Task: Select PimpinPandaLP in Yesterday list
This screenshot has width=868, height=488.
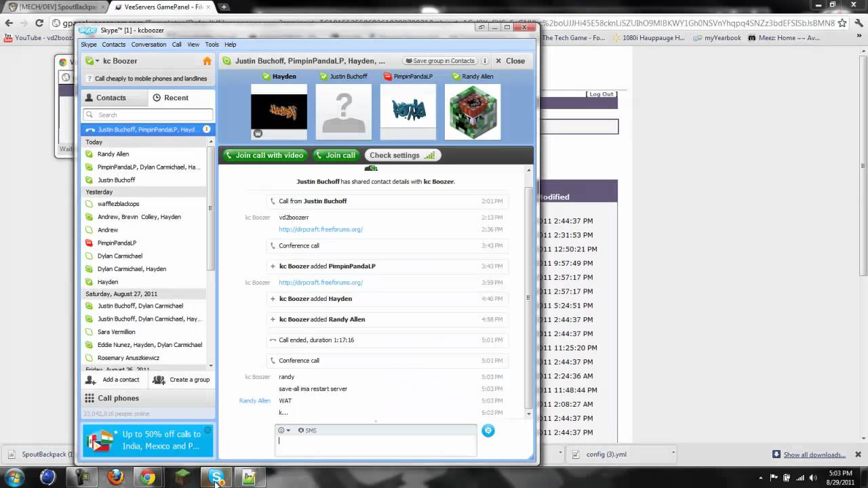Action: pos(144,243)
